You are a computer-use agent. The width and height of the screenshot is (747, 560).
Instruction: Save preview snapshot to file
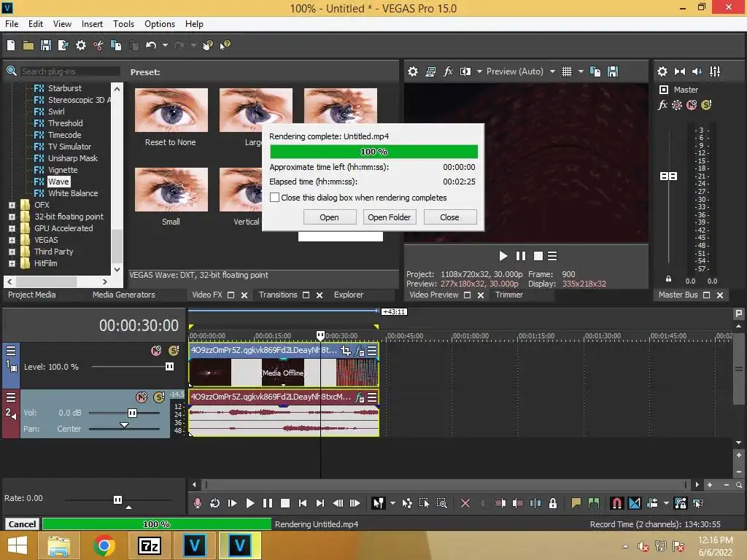tap(613, 71)
